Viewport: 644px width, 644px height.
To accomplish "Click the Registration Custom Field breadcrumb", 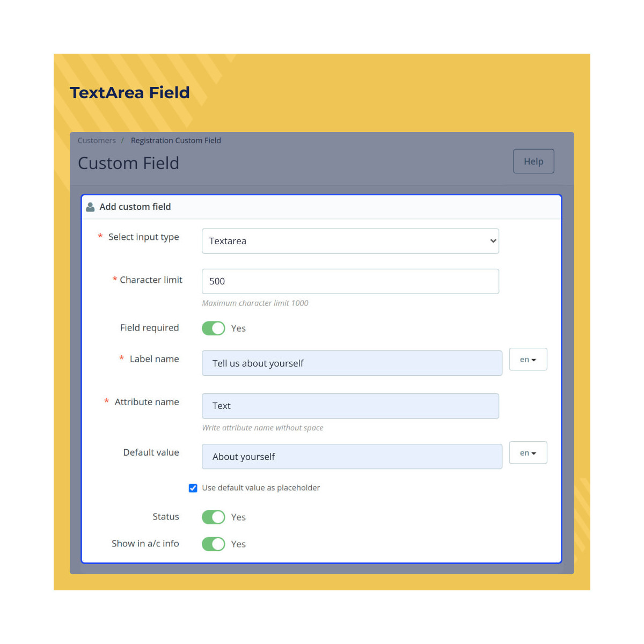I will pos(175,140).
